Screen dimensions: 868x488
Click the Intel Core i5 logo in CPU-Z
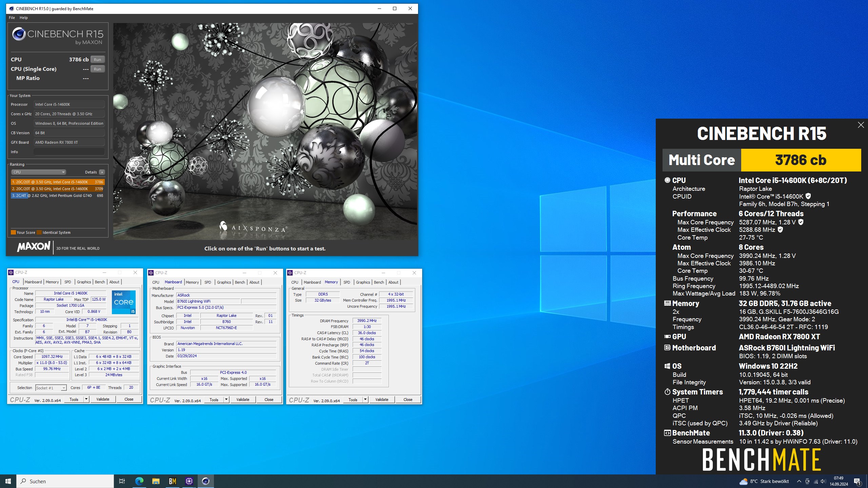pos(124,302)
